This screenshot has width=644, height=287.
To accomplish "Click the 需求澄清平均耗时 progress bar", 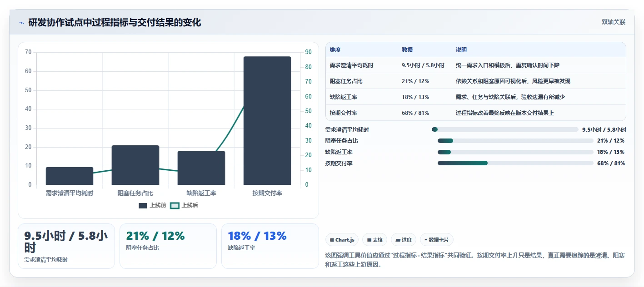I will click(x=505, y=129).
